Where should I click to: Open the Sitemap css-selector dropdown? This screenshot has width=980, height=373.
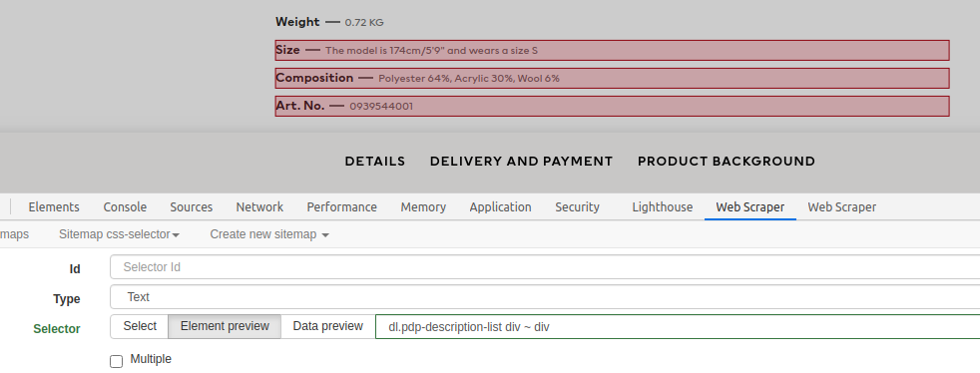click(119, 234)
